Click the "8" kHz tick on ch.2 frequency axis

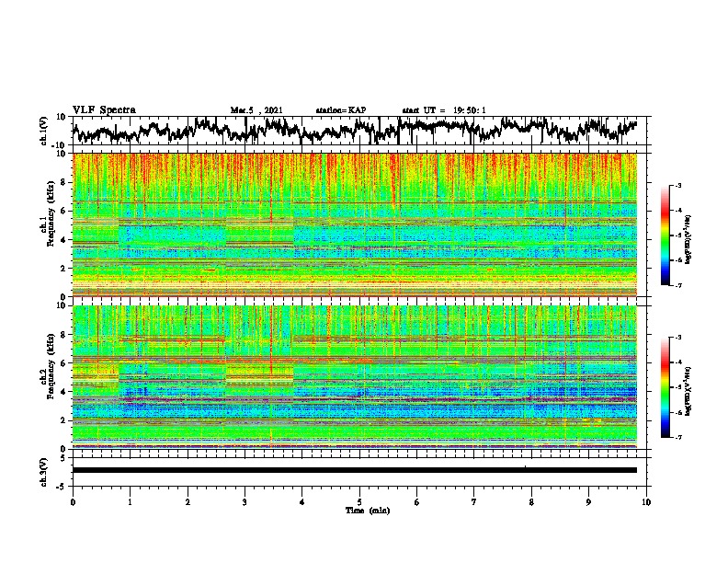(x=63, y=335)
